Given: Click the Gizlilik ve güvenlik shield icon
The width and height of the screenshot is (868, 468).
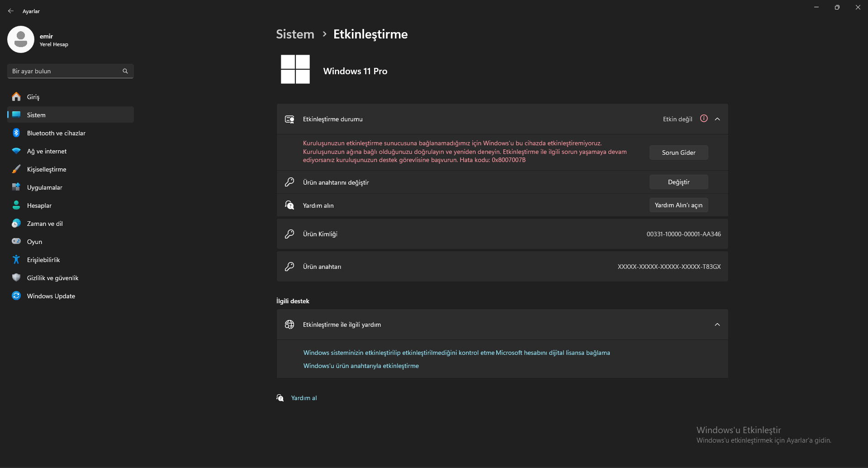Looking at the screenshot, I should (x=16, y=278).
